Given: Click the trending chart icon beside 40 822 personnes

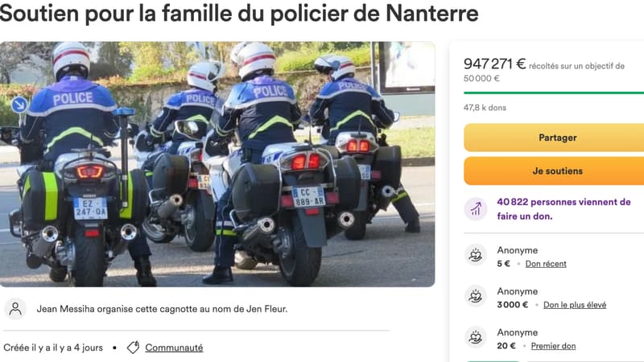Looking at the screenshot, I should 476,209.
